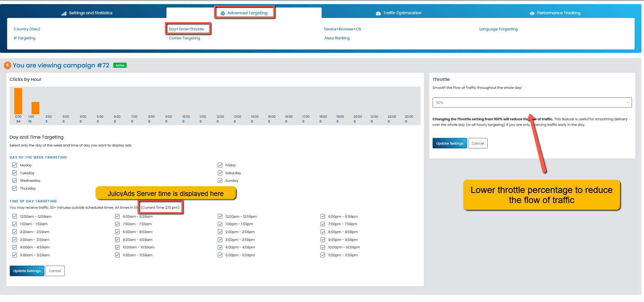Toggle the Saturday checkbox

tap(220, 173)
